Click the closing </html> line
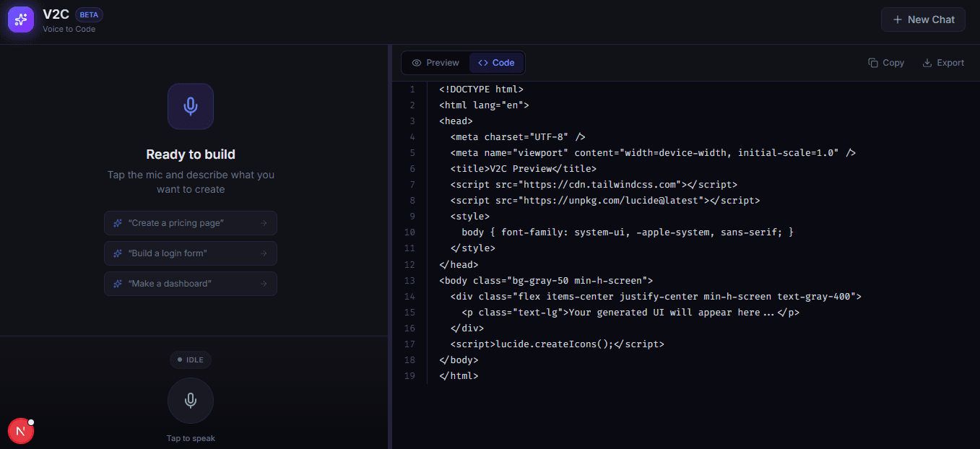 tap(459, 376)
